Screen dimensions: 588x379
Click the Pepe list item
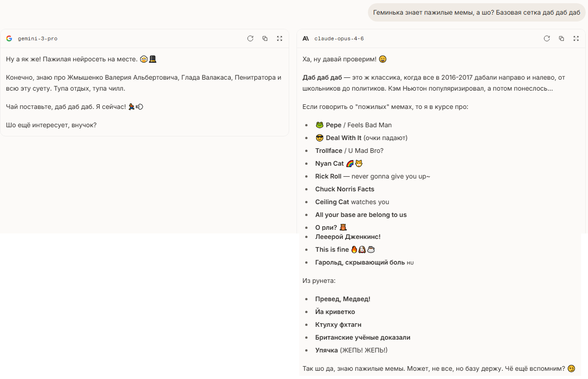(x=334, y=125)
